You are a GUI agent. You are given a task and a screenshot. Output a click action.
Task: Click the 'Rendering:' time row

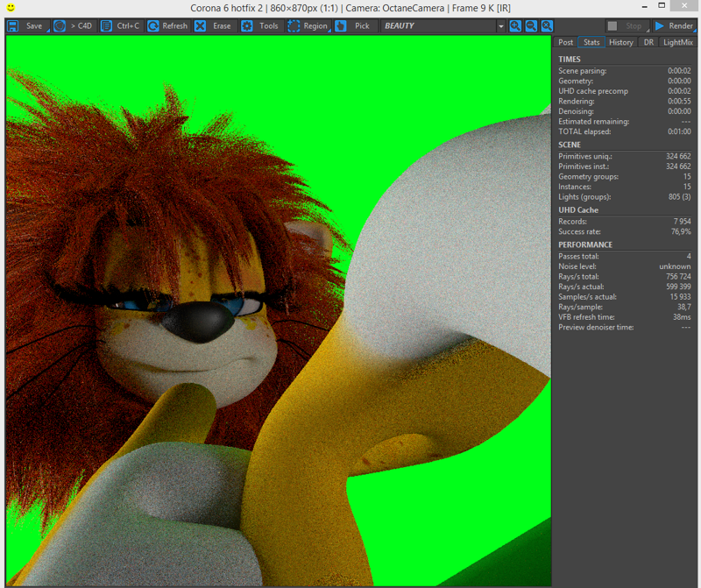coord(624,101)
